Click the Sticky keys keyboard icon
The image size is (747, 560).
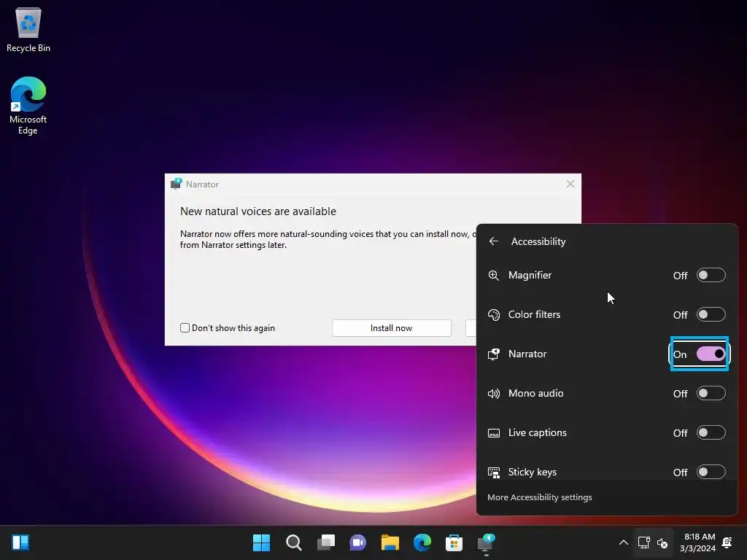coord(494,472)
